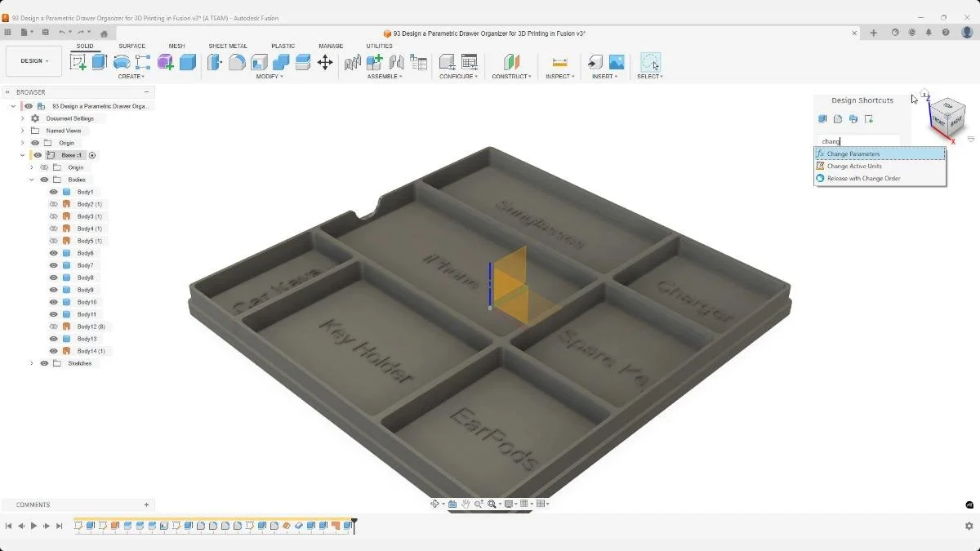Switch to the UTILITIES tab
Screen dimensions: 980x551
(x=379, y=47)
